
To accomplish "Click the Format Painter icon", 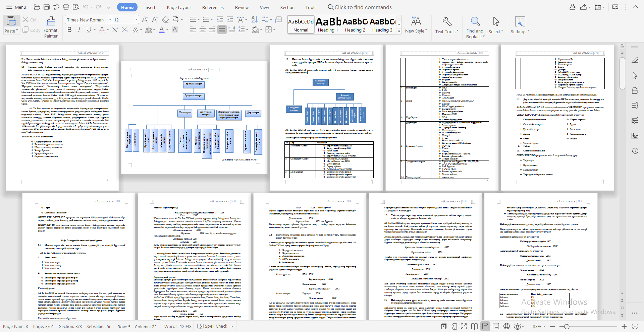I will tap(51, 21).
